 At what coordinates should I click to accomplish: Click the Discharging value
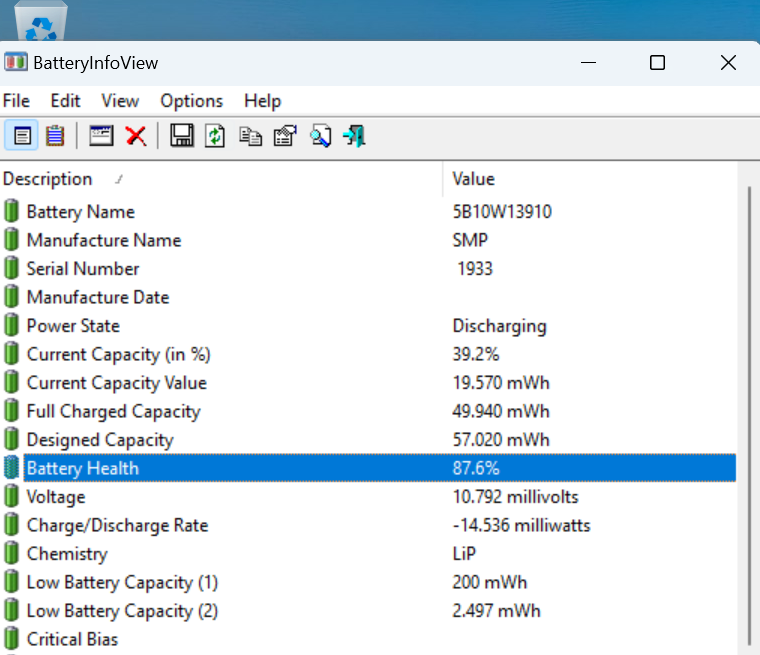point(500,327)
